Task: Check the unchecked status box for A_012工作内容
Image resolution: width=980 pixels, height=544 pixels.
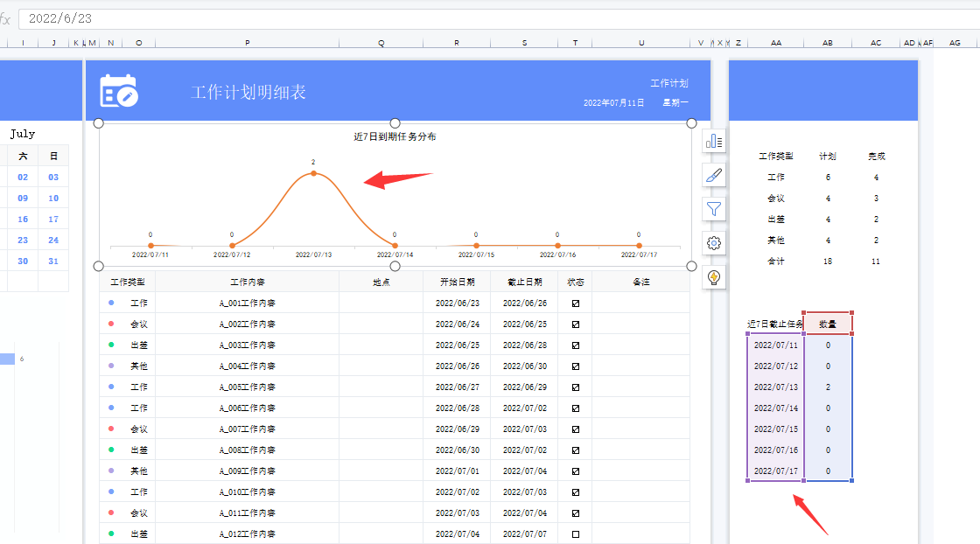Action: [576, 534]
